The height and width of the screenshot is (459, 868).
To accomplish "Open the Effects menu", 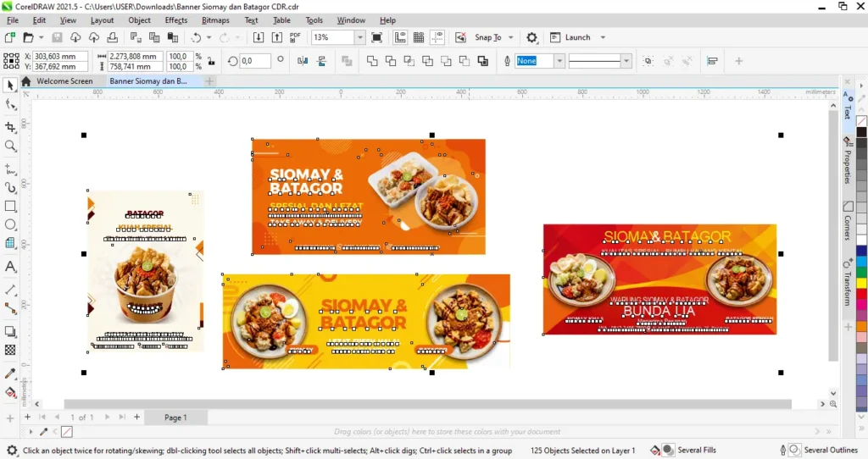I will (176, 20).
